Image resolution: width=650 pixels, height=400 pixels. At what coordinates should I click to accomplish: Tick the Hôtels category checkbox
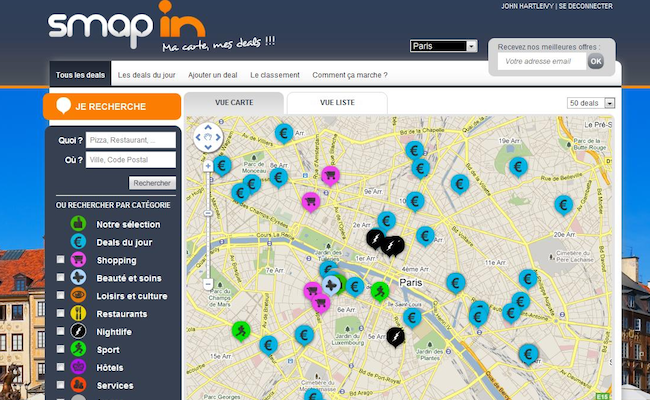(61, 367)
